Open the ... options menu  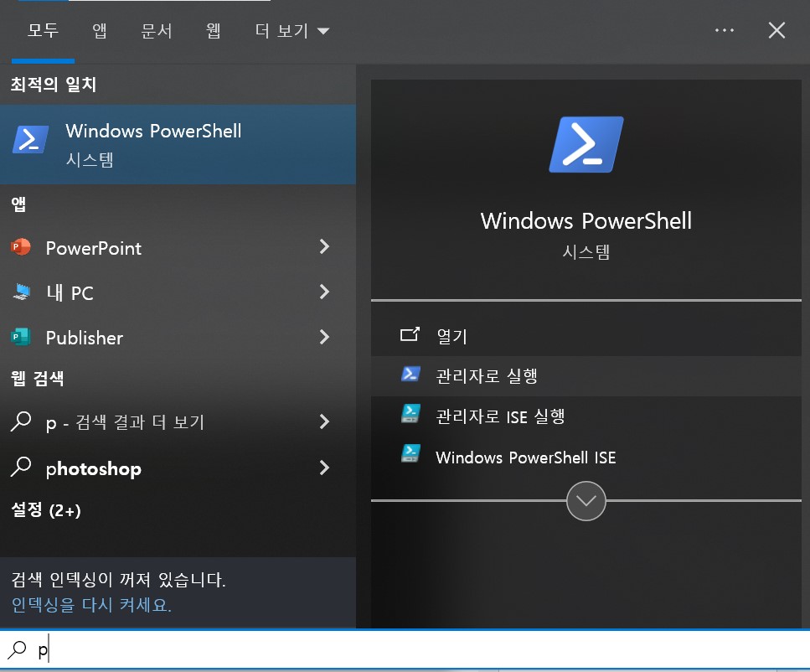click(x=724, y=30)
